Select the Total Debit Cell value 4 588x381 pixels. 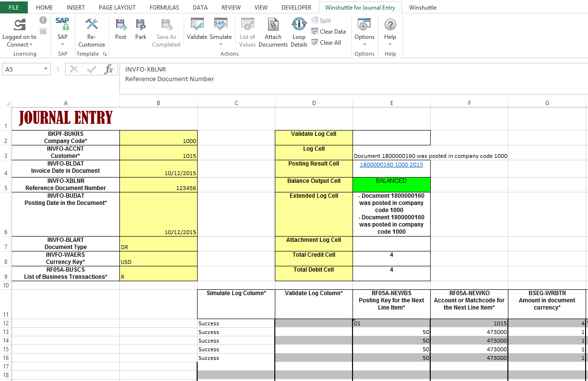click(x=391, y=274)
